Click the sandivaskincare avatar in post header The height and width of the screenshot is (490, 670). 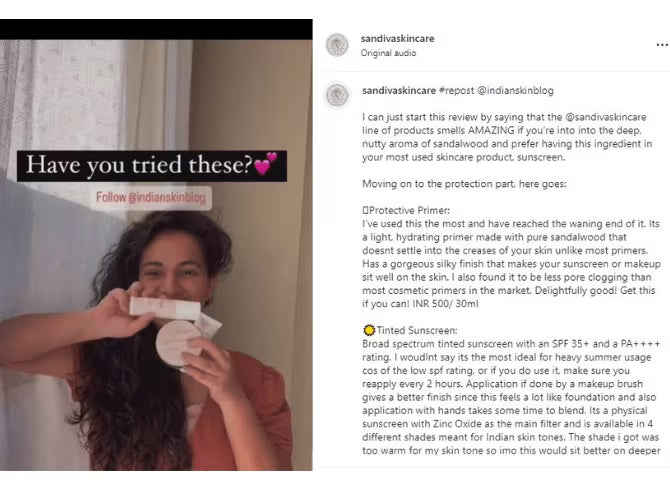tap(337, 45)
